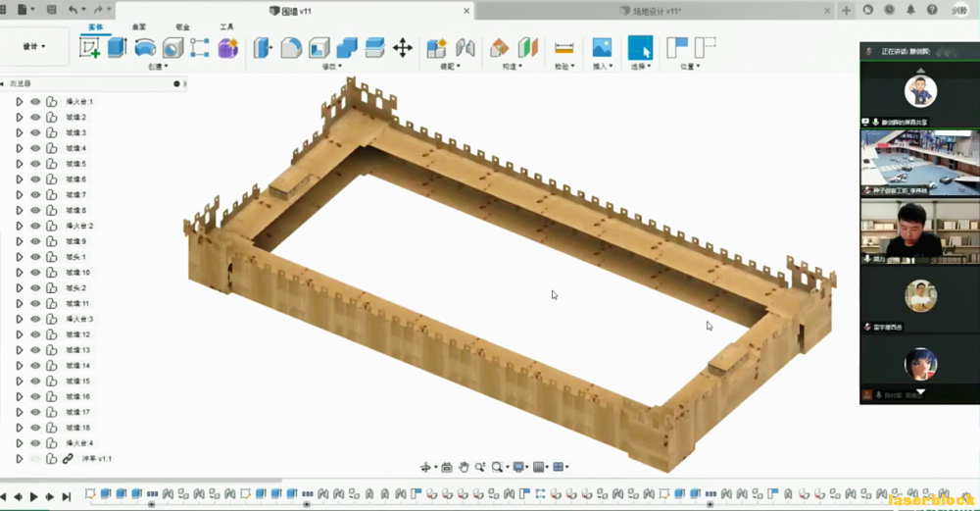Select the Measure ruler tool
980x511 pixels.
click(563, 48)
